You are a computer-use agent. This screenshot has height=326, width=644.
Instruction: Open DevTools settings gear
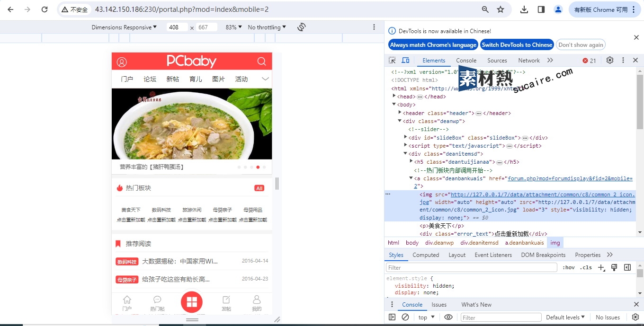pyautogui.click(x=610, y=60)
